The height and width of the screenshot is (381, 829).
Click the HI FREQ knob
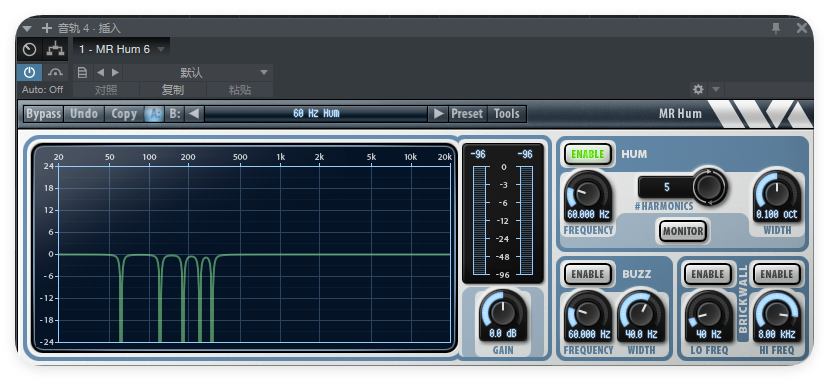click(x=776, y=313)
